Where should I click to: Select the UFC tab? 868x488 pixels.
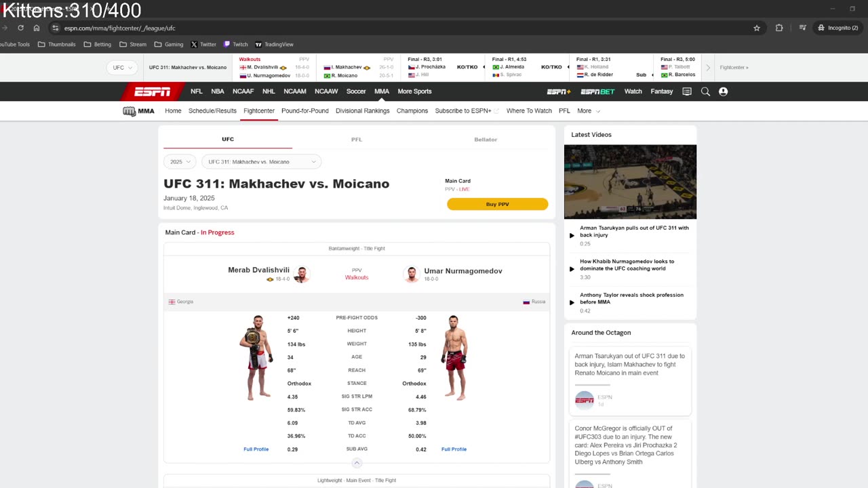pos(228,140)
